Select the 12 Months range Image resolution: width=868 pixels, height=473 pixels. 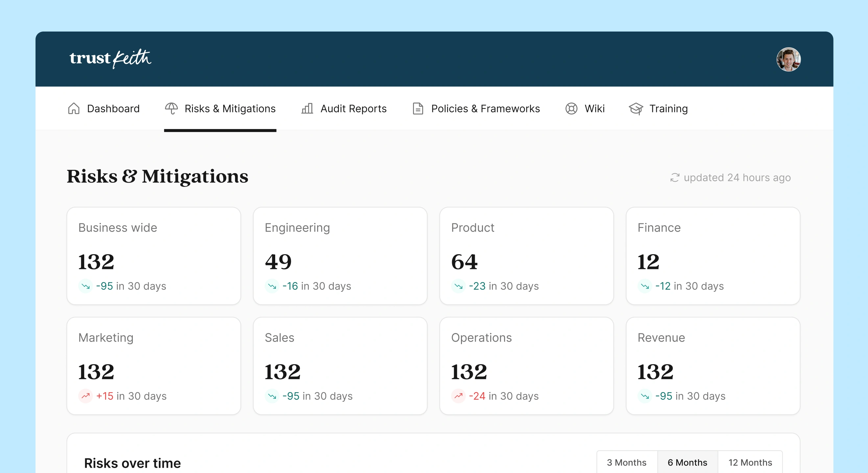pyautogui.click(x=750, y=462)
